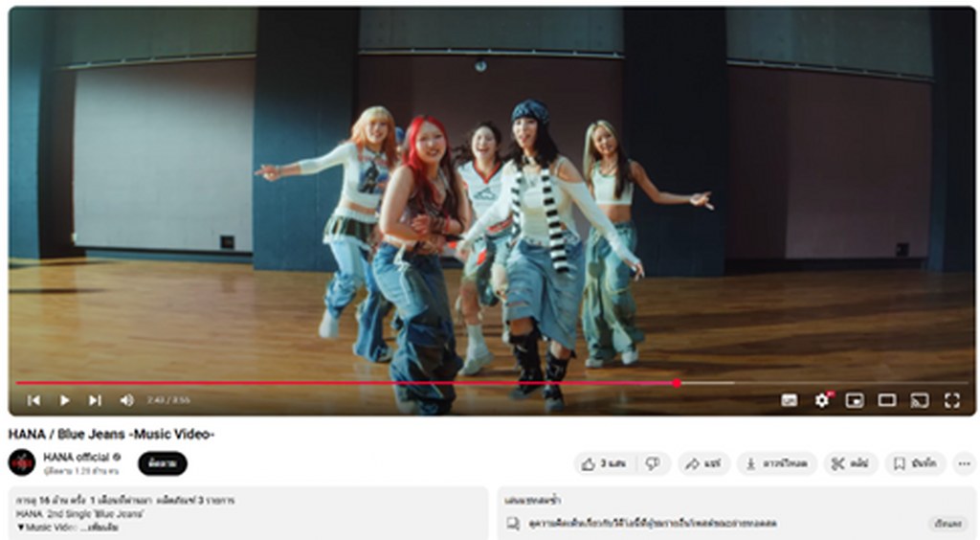This screenshot has width=980, height=540.
Task: Play the Blue Jeans video
Action: (64, 400)
